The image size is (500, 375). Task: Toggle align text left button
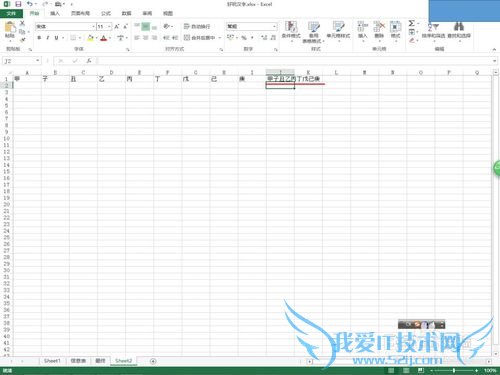137,38
